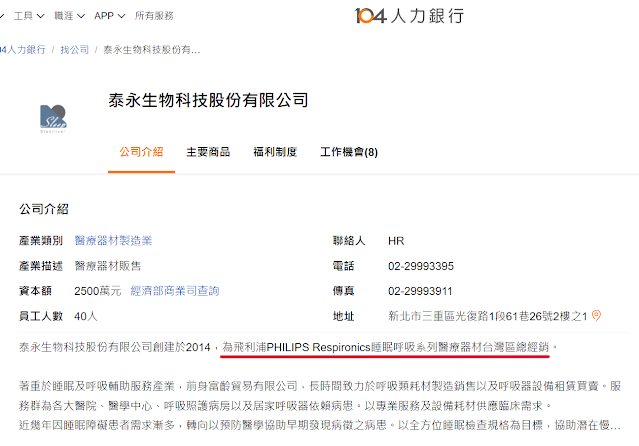Open the APP dropdown menu
This screenshot has height=446, width=639.
coord(109,16)
